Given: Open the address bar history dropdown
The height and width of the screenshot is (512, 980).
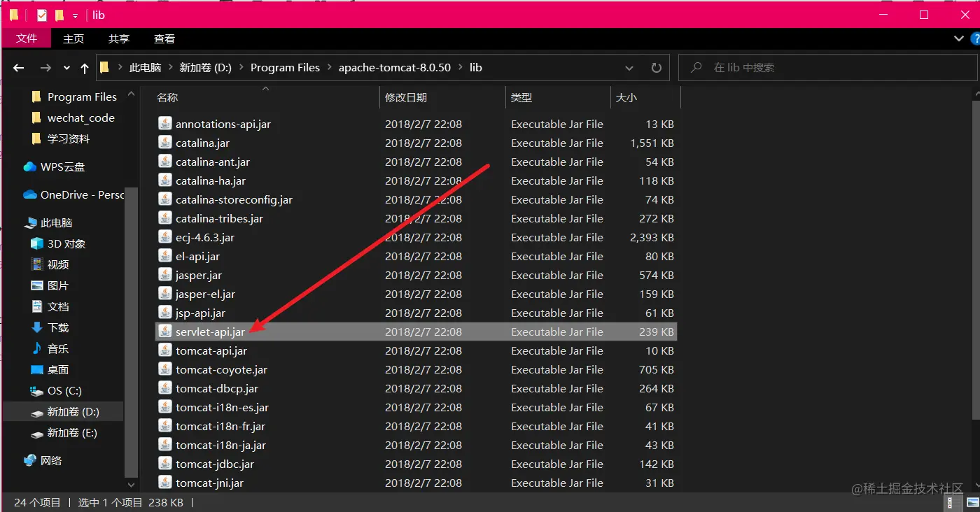Looking at the screenshot, I should (x=629, y=68).
